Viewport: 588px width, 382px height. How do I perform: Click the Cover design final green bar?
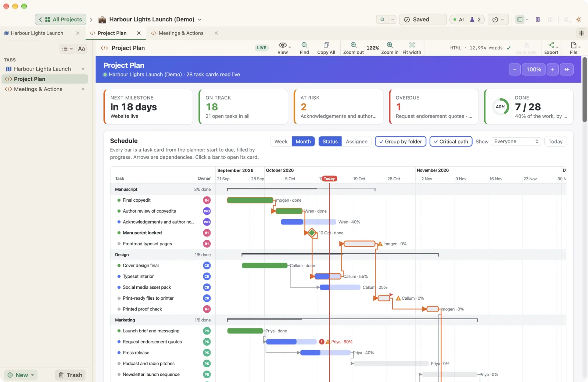(x=265, y=266)
